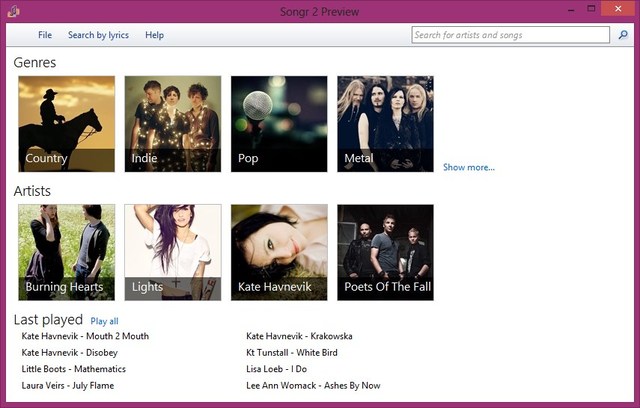Image resolution: width=640 pixels, height=408 pixels.
Task: Play Lee Ann Womack - Ashes By Now
Action: 313,385
